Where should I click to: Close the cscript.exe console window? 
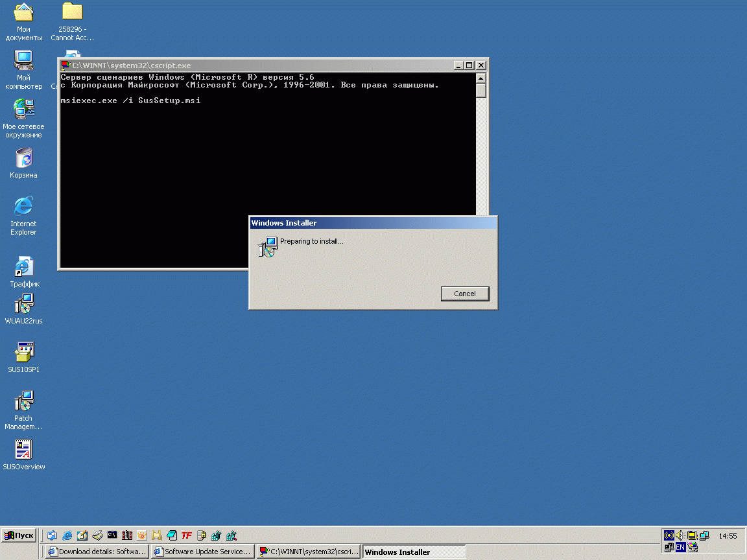click(x=481, y=65)
